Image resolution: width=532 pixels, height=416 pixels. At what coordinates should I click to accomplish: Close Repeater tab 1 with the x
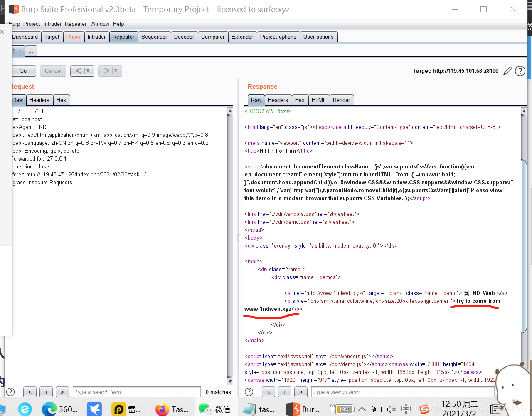tap(20, 52)
